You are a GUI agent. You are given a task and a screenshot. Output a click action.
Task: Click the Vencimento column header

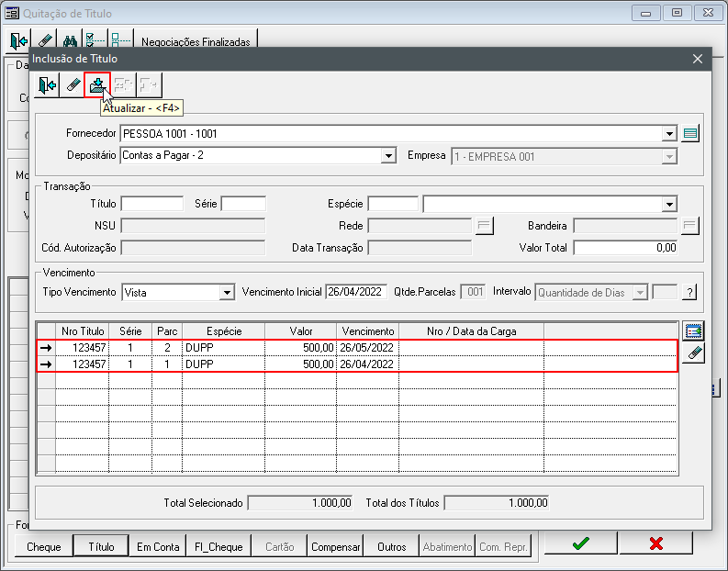(368, 331)
